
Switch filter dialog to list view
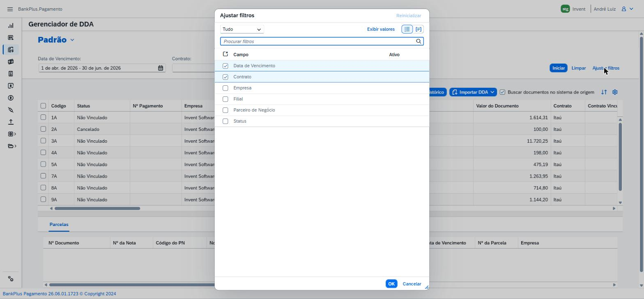407,29
